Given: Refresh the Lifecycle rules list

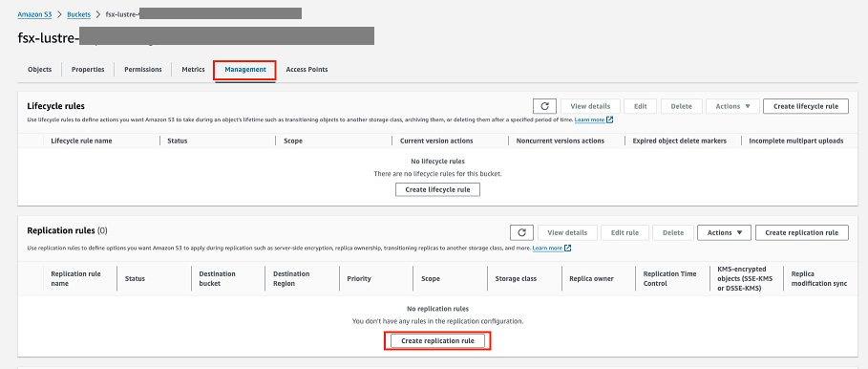Looking at the screenshot, I should coord(544,106).
